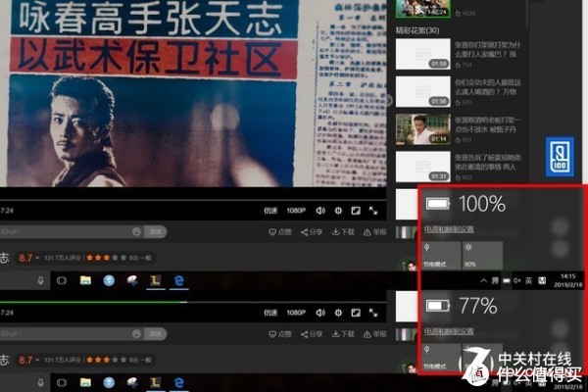Click into upper danmaku input field
588x392 pixels.
(65, 232)
